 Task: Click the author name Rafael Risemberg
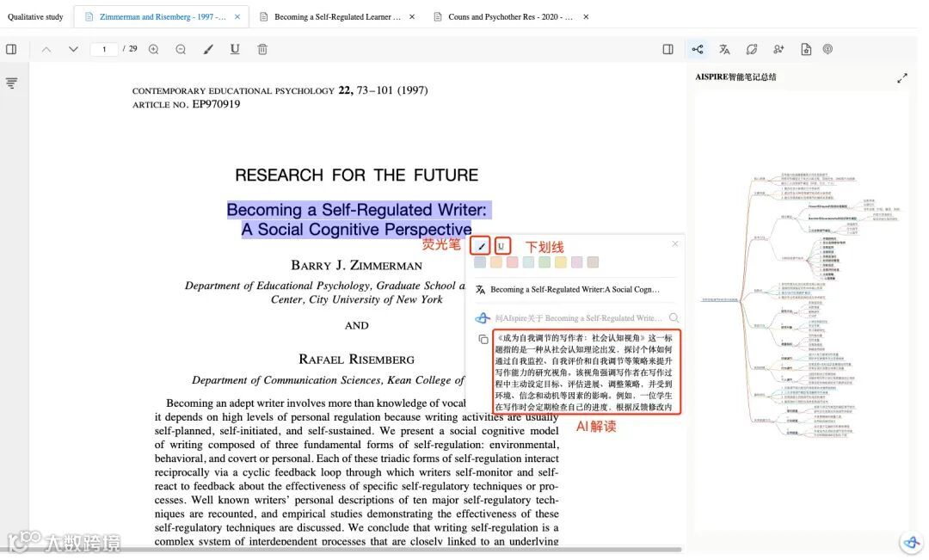[x=357, y=359]
